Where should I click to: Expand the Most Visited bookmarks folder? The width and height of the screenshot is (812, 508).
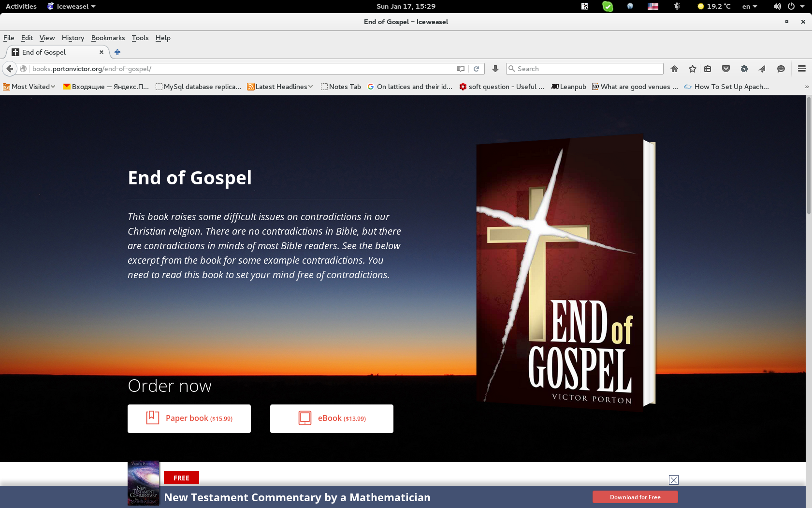pyautogui.click(x=29, y=87)
